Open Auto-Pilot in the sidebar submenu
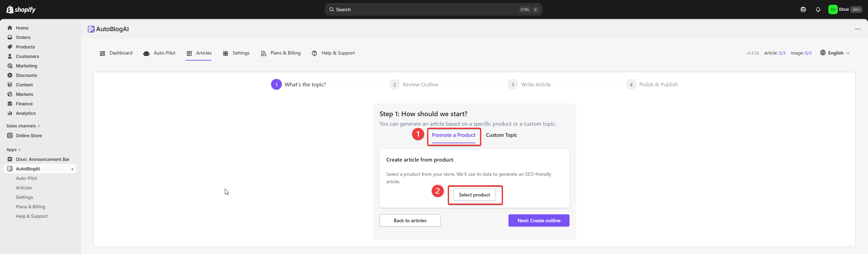868x254 pixels. [26, 178]
